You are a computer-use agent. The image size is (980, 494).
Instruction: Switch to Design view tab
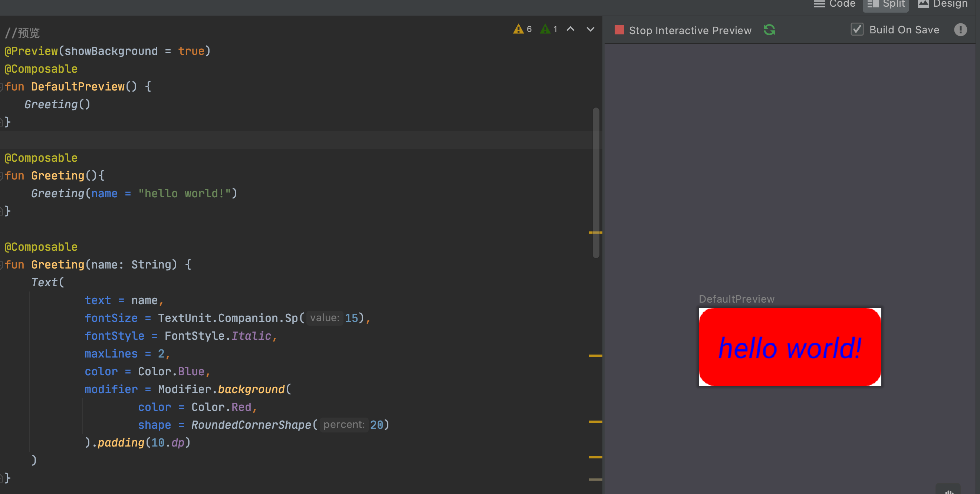pyautogui.click(x=943, y=4)
